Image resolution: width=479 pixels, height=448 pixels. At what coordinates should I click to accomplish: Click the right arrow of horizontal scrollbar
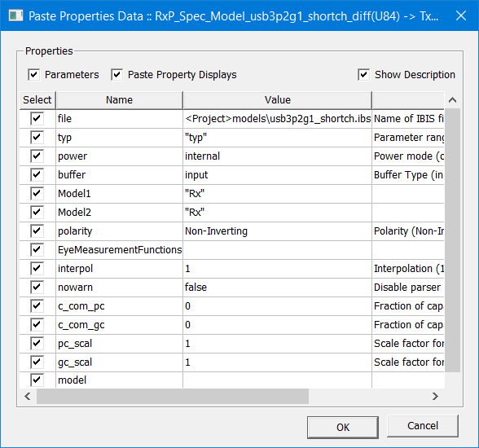point(435,397)
